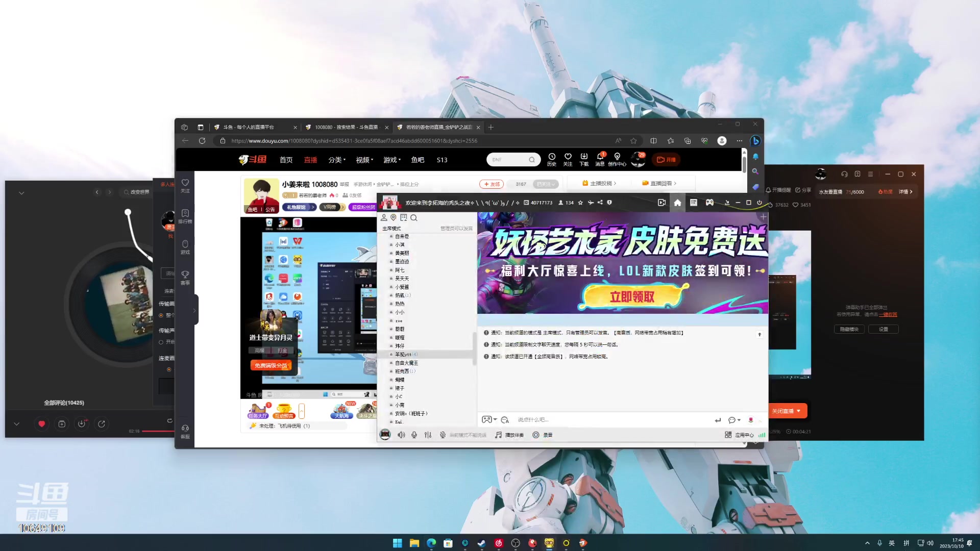
Task: Click the speaker volume icon in YY bottom bar
Action: 401,435
